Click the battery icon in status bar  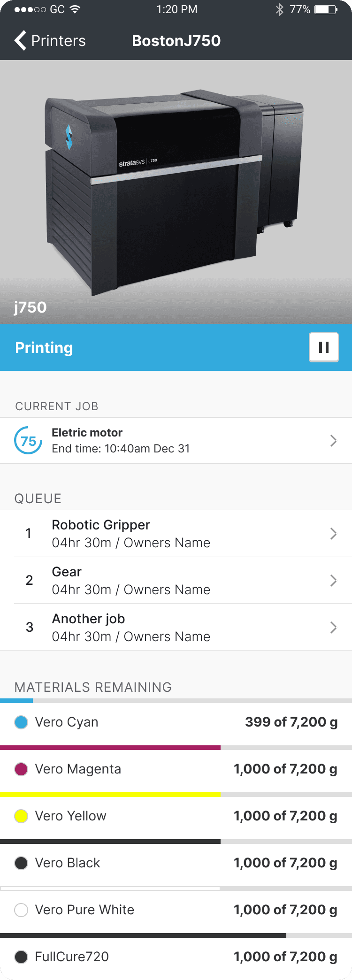coord(326,9)
